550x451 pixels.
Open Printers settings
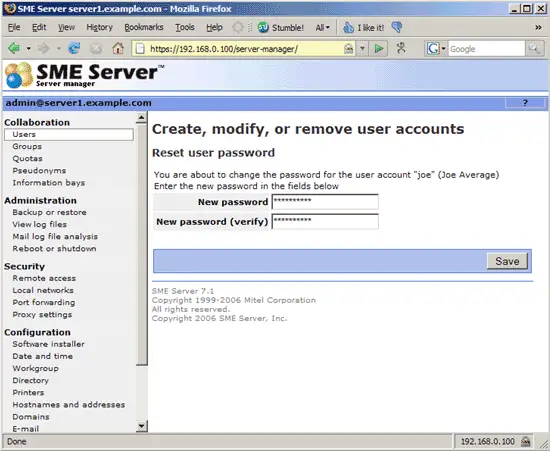[28, 392]
